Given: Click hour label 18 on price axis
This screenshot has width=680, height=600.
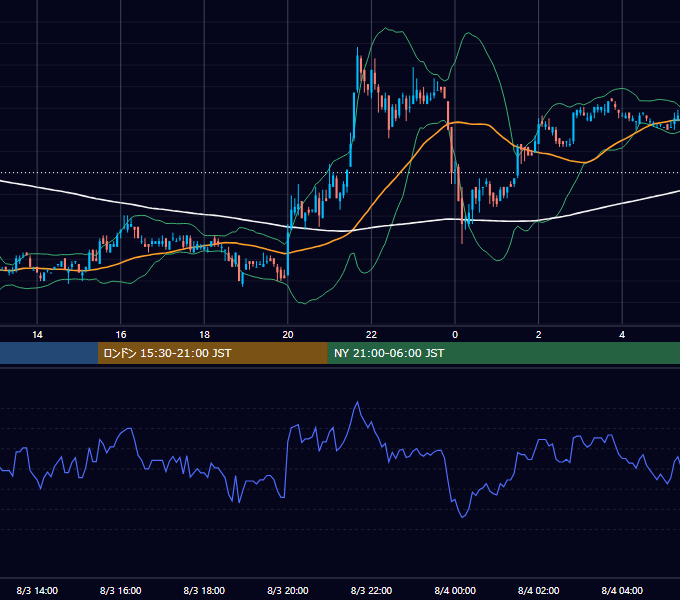Looking at the screenshot, I should [204, 335].
